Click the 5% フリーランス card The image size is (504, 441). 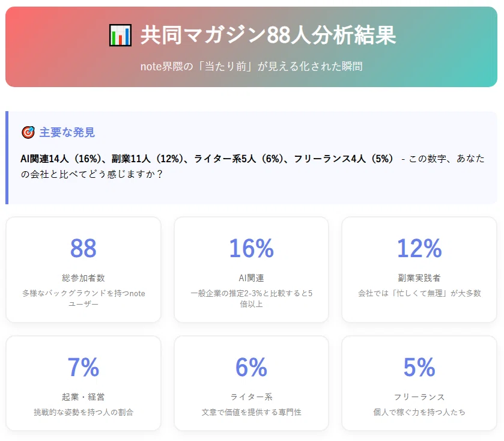(419, 383)
